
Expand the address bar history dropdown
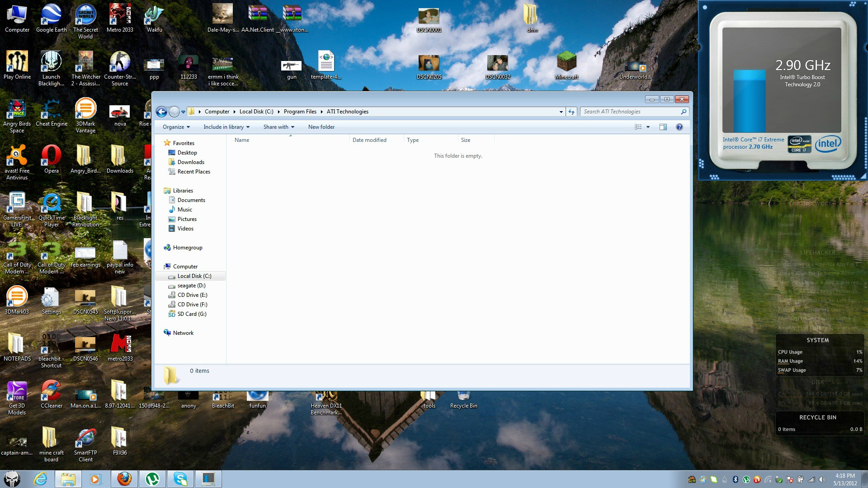[x=561, y=112]
